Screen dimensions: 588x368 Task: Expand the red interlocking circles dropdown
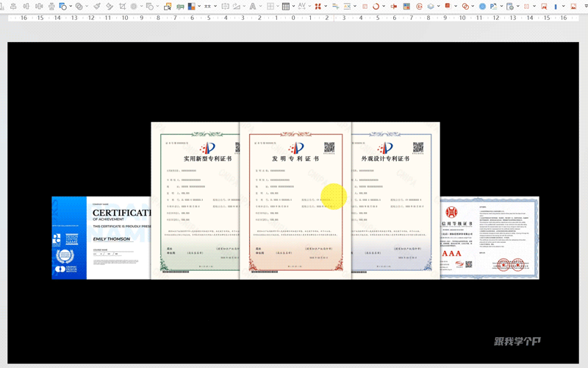[473, 6]
